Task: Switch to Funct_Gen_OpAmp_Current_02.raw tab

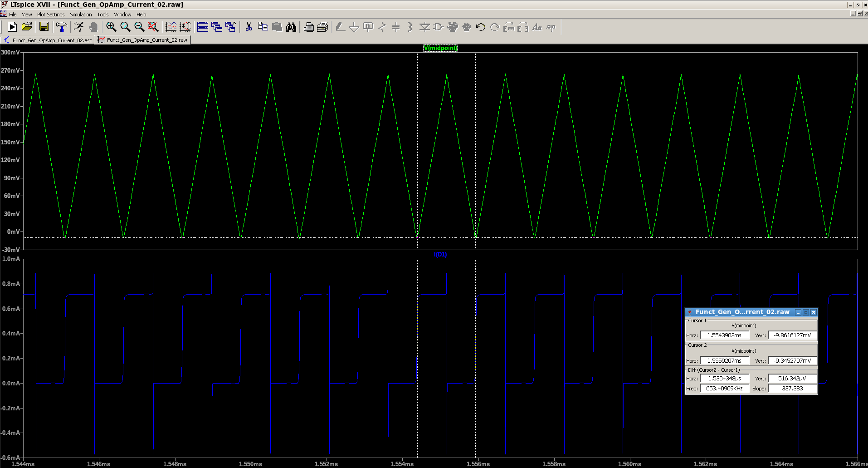Action: click(x=143, y=40)
